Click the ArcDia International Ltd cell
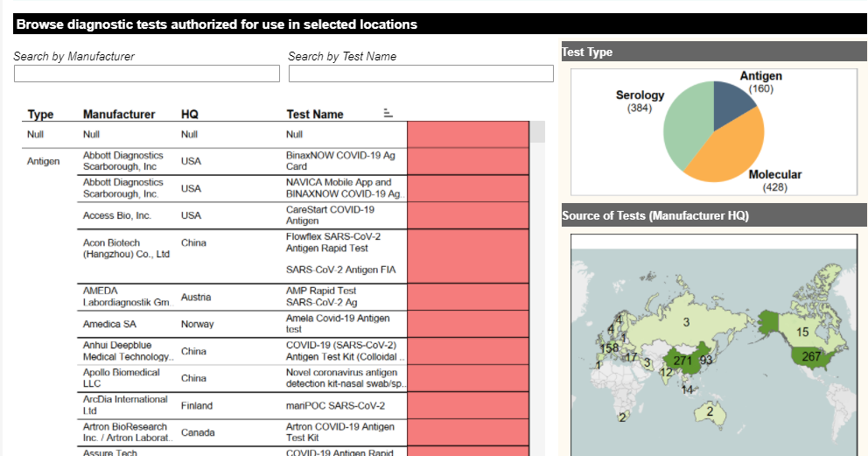868x456 pixels. pos(125,405)
